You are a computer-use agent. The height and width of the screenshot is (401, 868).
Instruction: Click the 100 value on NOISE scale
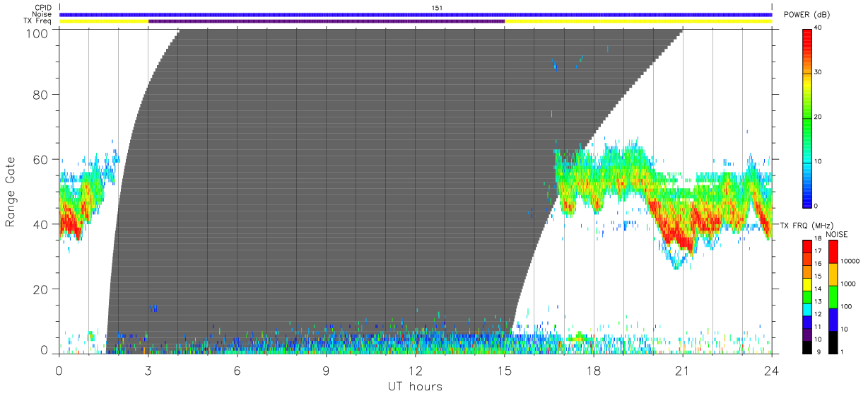click(x=845, y=306)
